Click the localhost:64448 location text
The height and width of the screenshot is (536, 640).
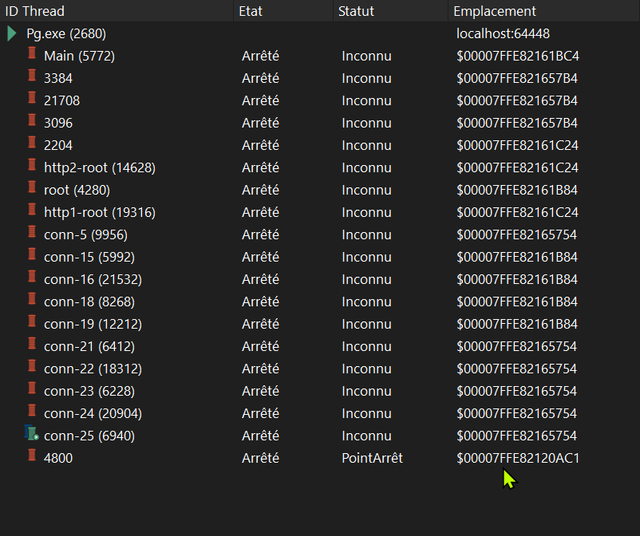tap(503, 33)
